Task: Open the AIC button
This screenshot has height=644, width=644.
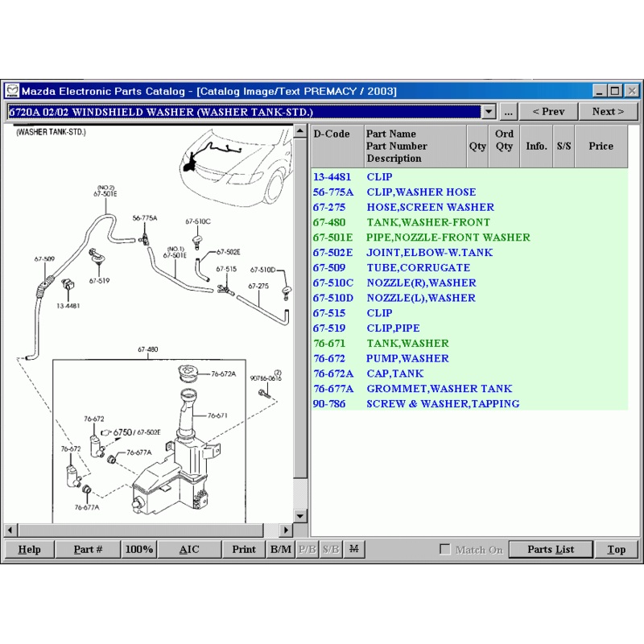Action: click(189, 550)
